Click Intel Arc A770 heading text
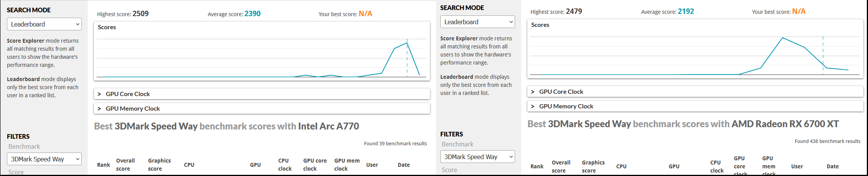This screenshot has height=176, width=868. click(328, 126)
